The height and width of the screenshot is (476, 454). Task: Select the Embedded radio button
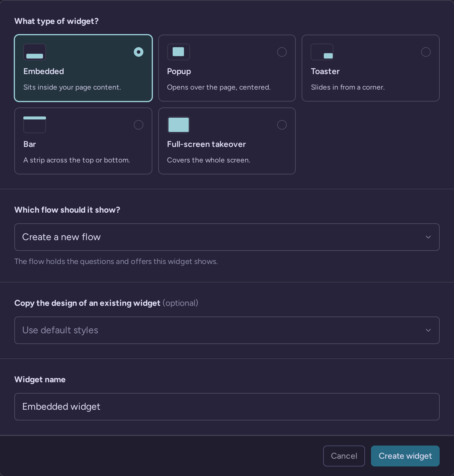(x=139, y=52)
